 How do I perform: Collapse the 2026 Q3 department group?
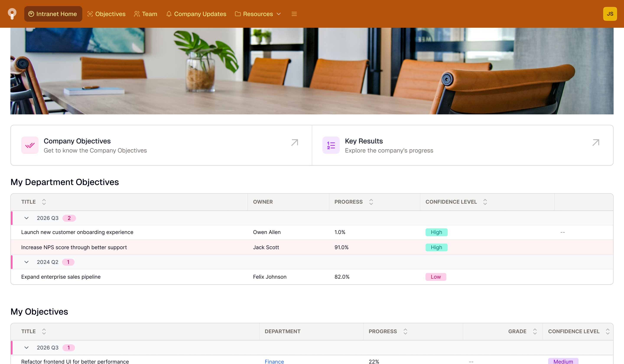26,218
